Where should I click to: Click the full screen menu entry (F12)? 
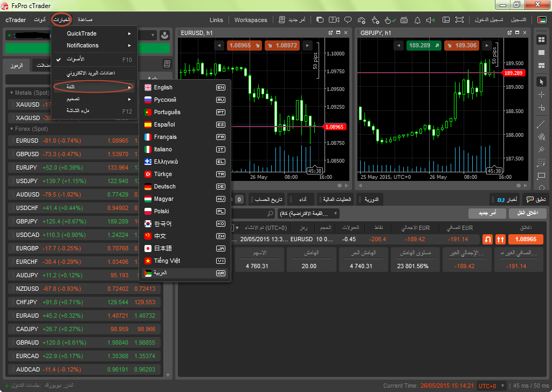coord(94,111)
